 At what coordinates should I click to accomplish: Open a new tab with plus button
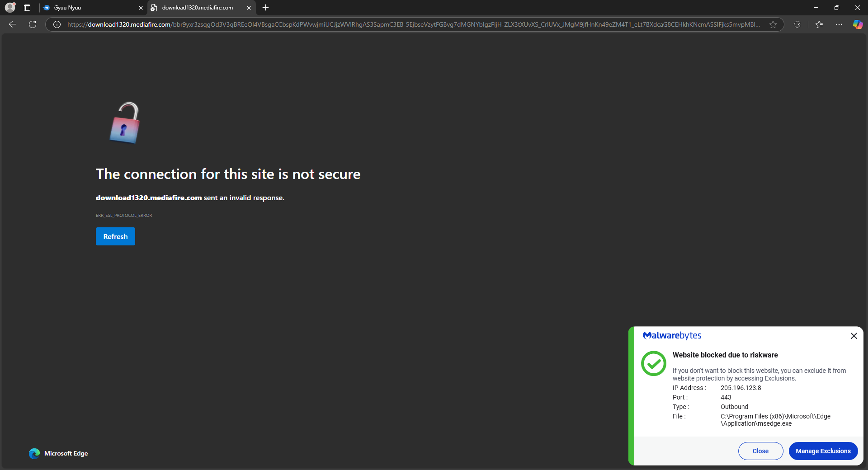click(x=265, y=8)
